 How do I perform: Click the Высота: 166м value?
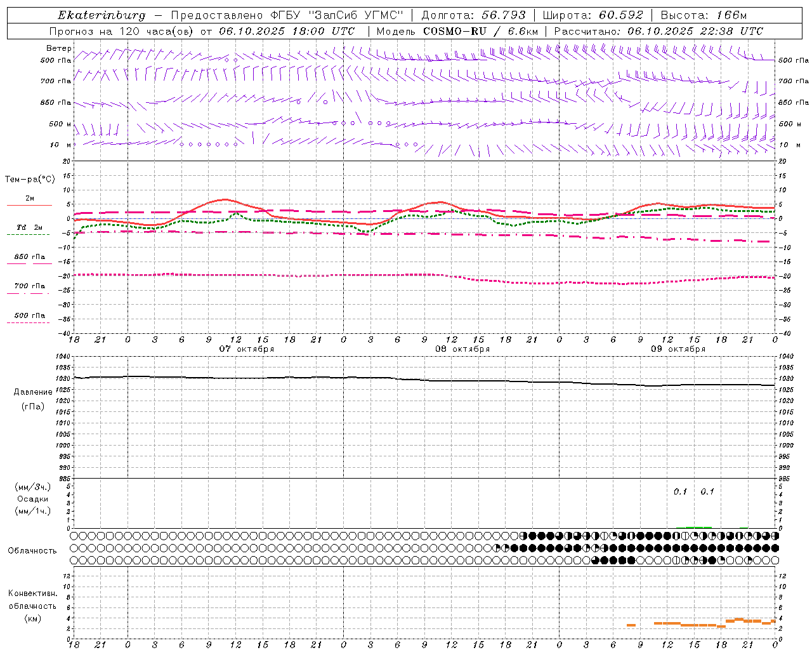pyautogui.click(x=704, y=15)
